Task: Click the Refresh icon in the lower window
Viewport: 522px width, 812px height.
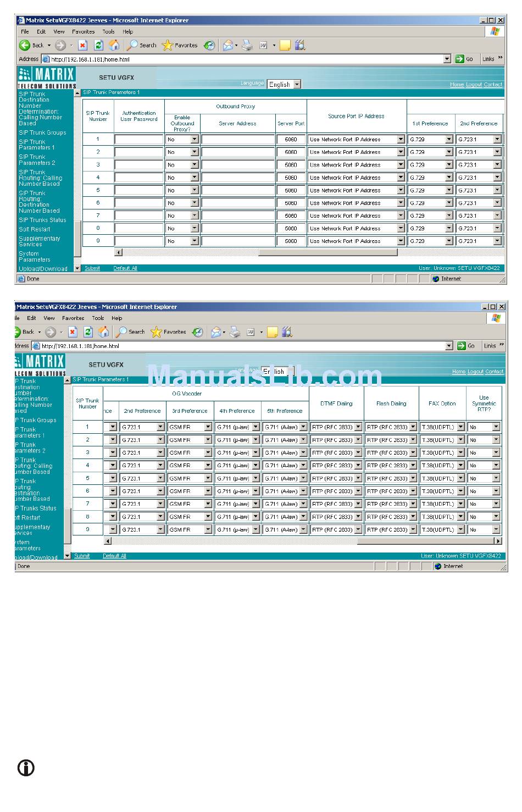Action: tap(88, 332)
